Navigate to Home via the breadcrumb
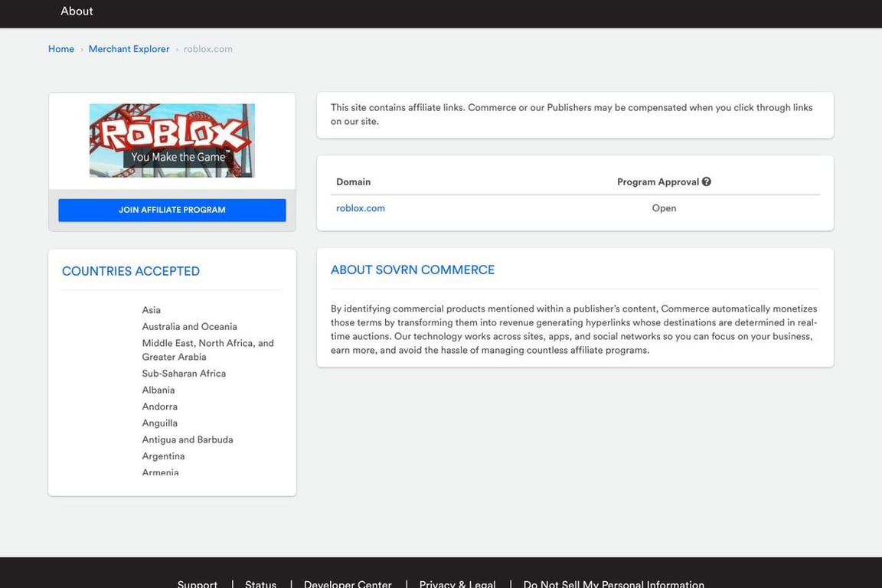 click(60, 48)
